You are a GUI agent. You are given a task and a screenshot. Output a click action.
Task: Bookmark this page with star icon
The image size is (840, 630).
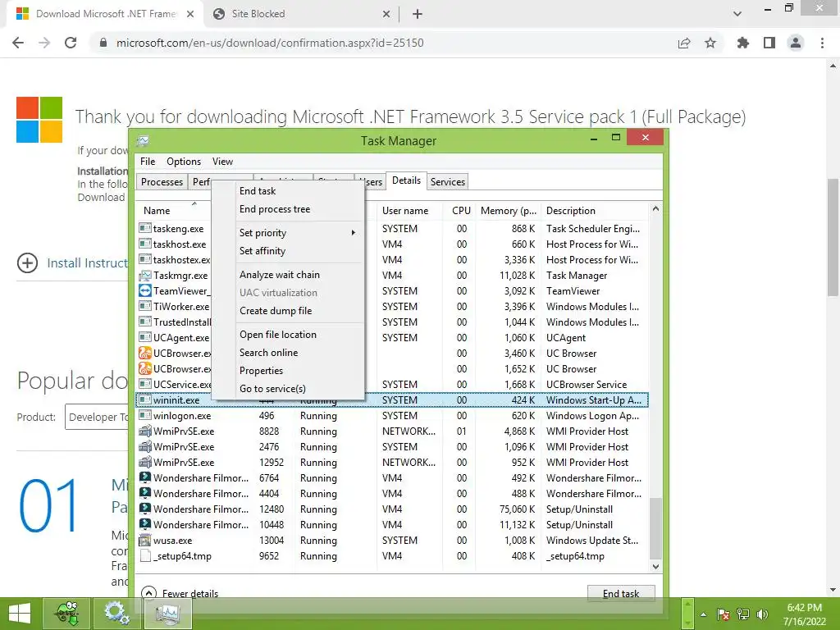(x=710, y=43)
